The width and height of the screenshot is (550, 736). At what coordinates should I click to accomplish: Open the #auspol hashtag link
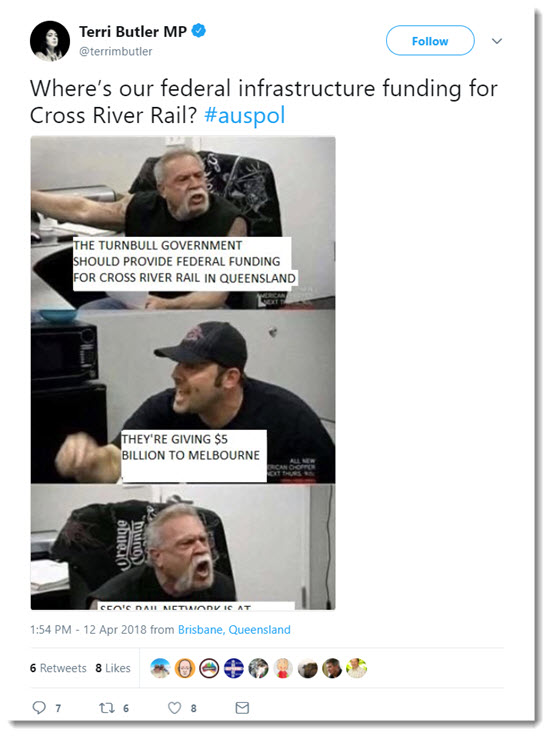point(244,115)
